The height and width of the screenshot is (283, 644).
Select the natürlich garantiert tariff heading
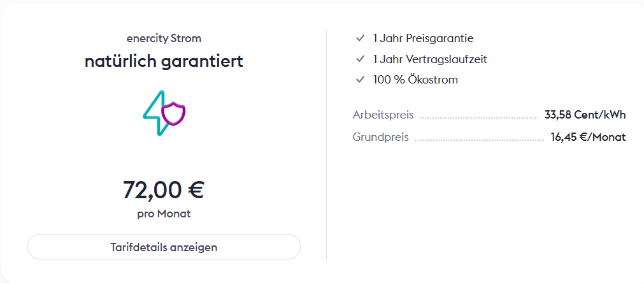pyautogui.click(x=164, y=61)
